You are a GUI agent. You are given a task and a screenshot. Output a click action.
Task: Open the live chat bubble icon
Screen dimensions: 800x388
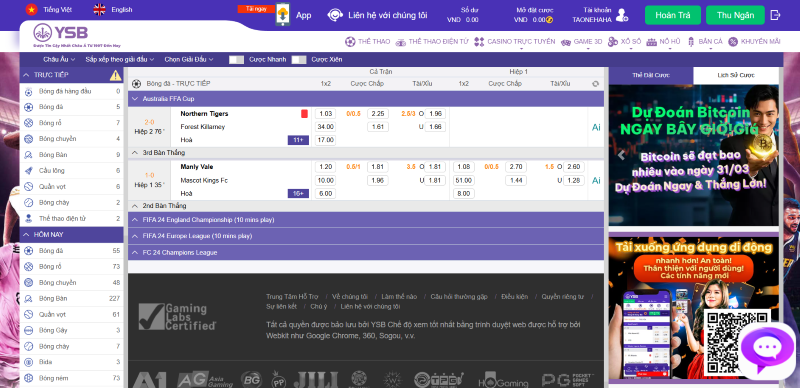tap(768, 350)
